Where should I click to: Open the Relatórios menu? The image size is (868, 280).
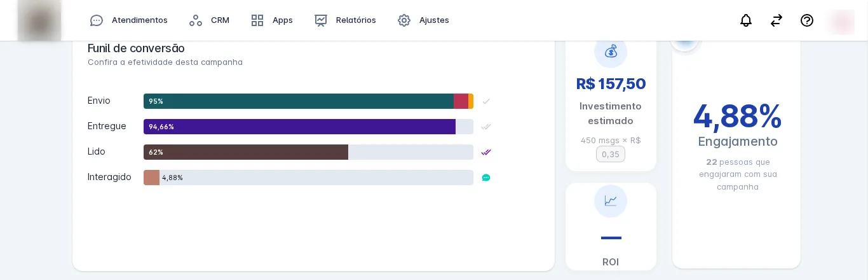coord(345,20)
